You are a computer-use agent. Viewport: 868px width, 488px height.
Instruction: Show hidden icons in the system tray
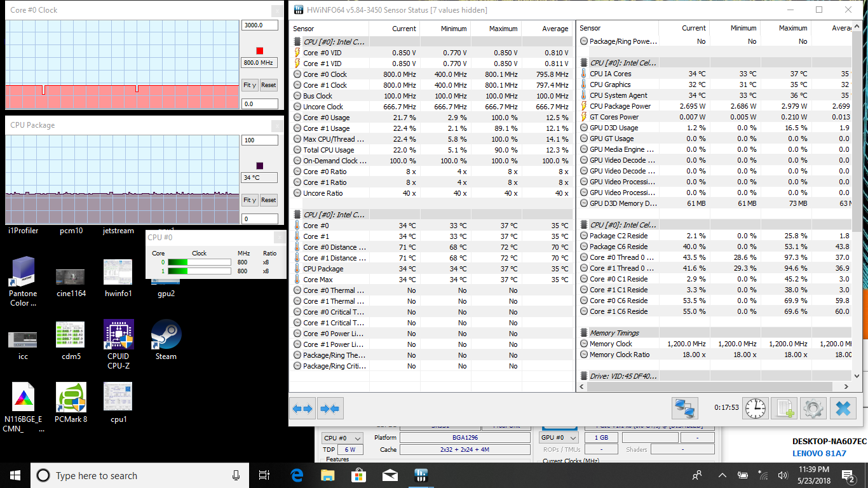tap(722, 475)
